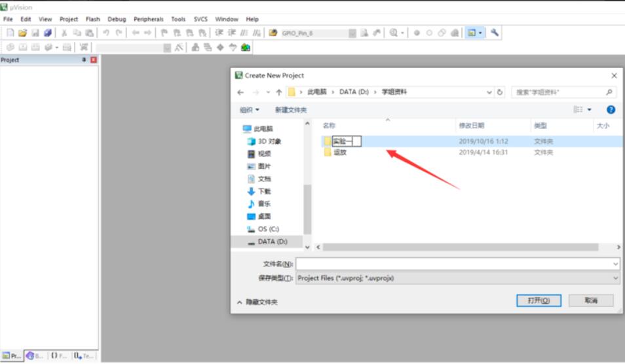
Task: Click the 文件名 input field
Action: point(453,264)
